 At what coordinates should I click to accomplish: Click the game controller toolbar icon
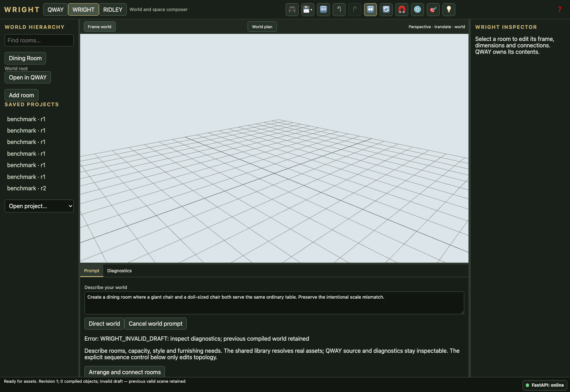pyautogui.click(x=292, y=10)
